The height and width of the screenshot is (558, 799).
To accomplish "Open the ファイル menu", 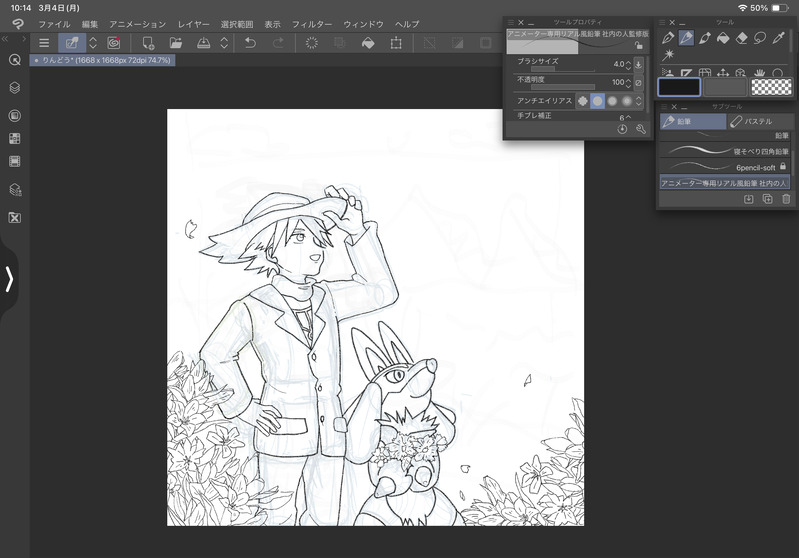I will click(55, 24).
